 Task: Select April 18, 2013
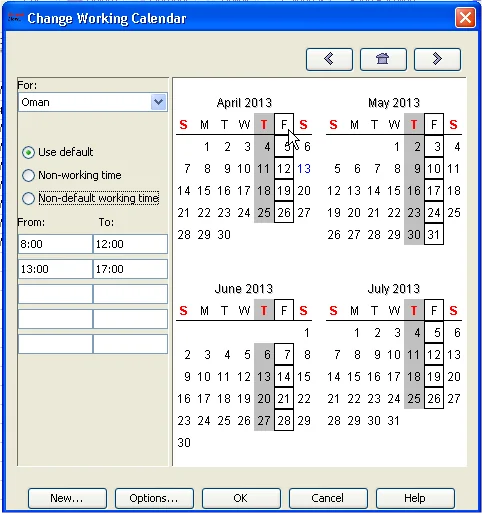264,191
